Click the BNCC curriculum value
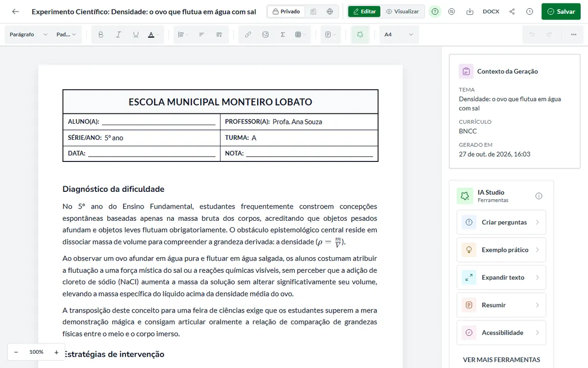Viewport: 588px width, 368px height. (467, 131)
